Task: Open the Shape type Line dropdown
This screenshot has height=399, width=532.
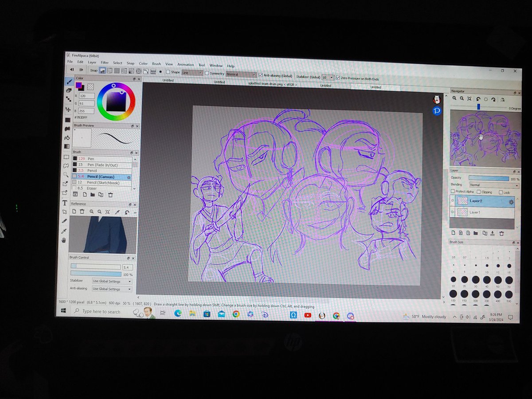Action: [192, 73]
